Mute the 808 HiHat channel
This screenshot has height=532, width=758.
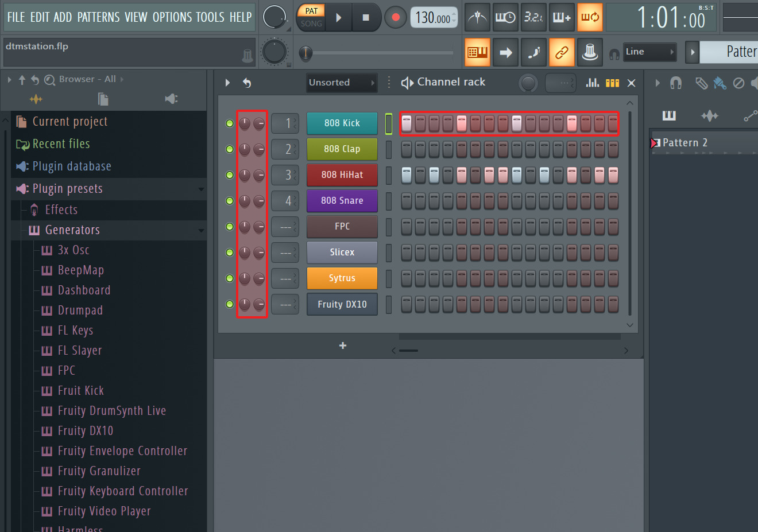click(230, 175)
